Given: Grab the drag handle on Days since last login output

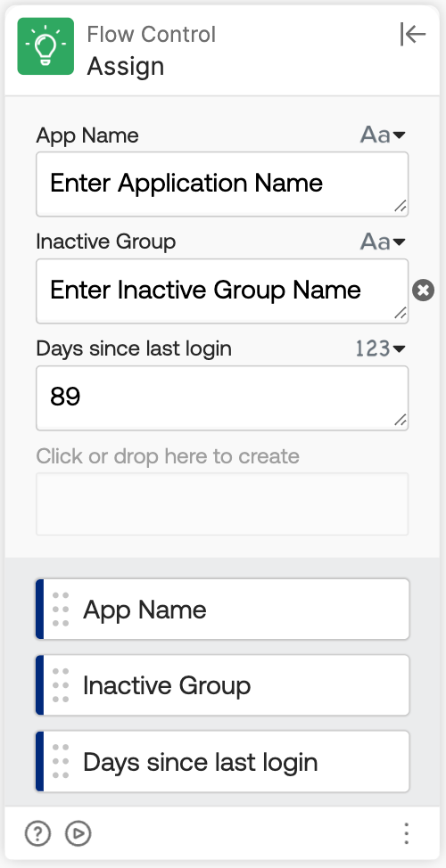Looking at the screenshot, I should [61, 762].
